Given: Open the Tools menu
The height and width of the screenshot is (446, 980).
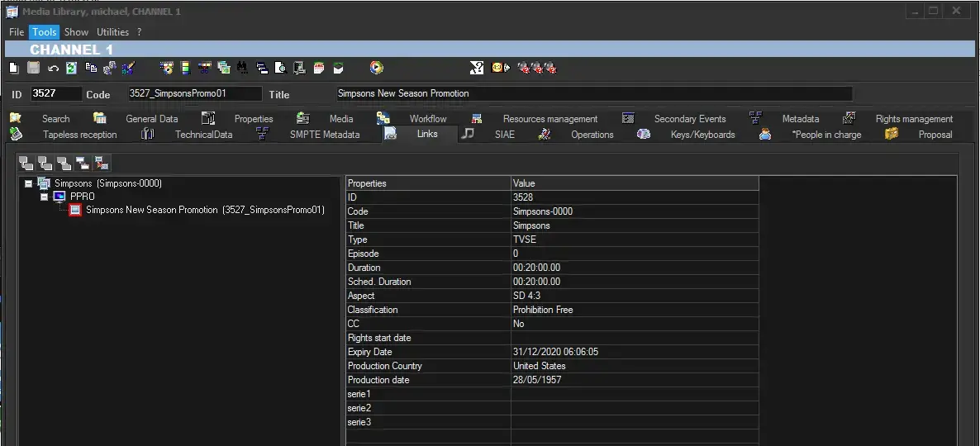Looking at the screenshot, I should [x=44, y=32].
